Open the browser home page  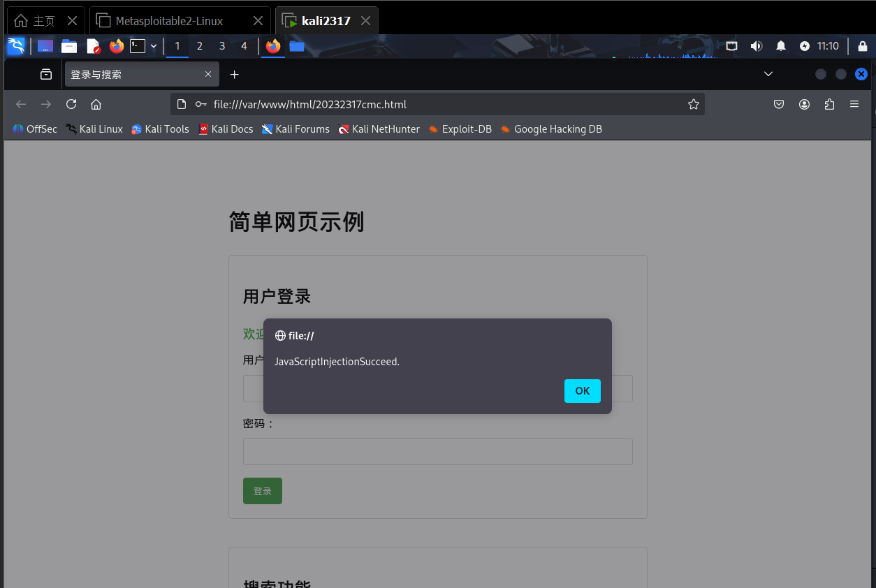tap(96, 104)
